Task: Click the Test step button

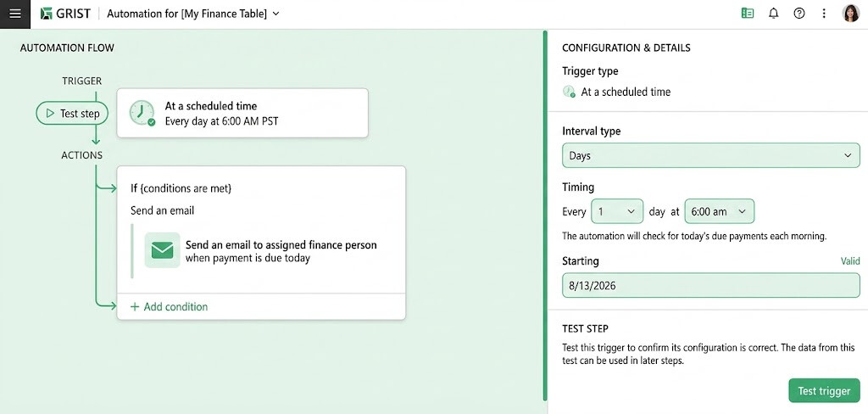Action: coord(72,113)
